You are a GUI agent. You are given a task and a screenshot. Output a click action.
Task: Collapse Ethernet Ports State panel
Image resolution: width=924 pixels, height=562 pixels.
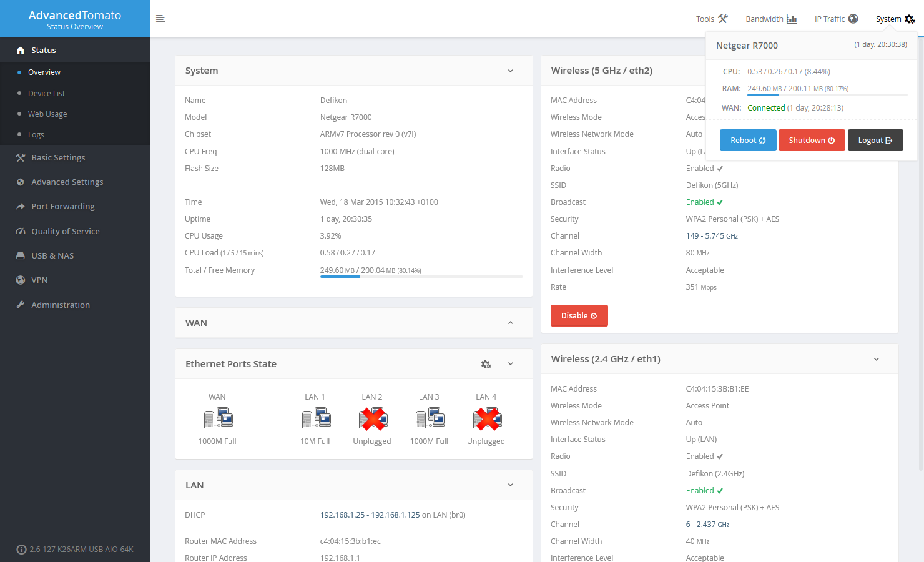coord(510,364)
